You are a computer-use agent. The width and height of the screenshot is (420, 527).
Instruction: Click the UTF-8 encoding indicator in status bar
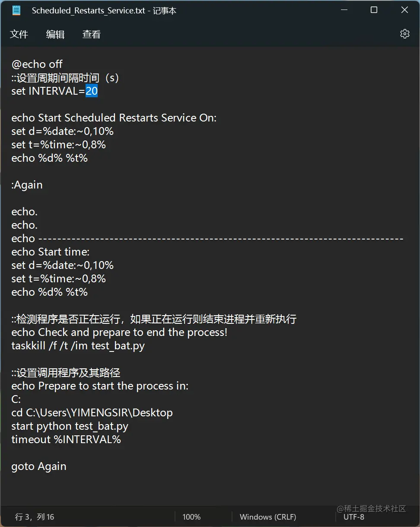pos(354,517)
